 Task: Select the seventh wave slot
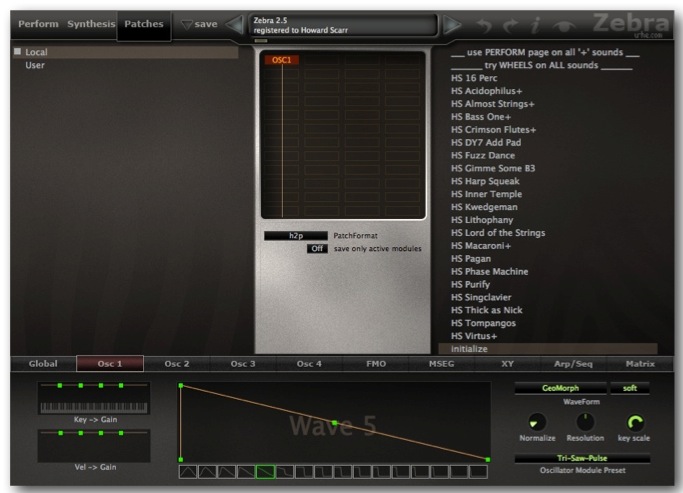click(x=304, y=472)
